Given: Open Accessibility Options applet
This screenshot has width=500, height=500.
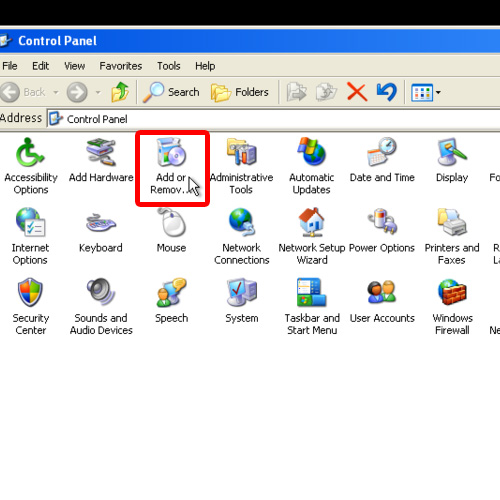Looking at the screenshot, I should tap(30, 152).
